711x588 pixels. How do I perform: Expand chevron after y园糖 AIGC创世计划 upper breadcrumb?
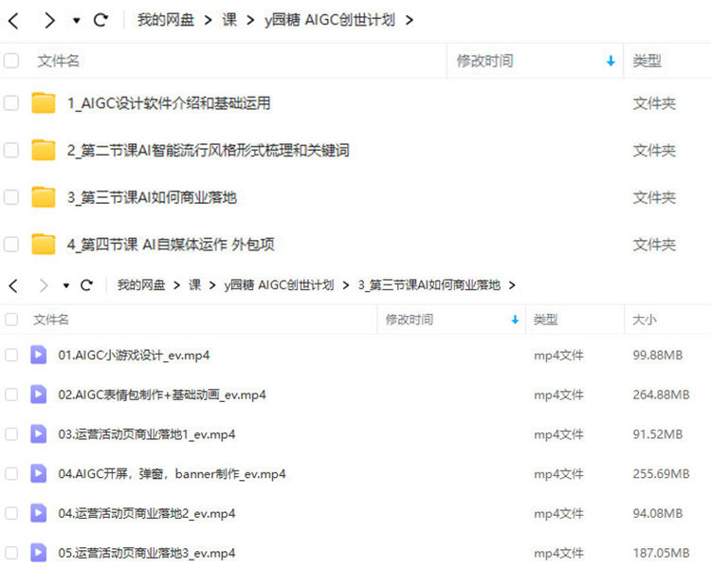tap(410, 21)
